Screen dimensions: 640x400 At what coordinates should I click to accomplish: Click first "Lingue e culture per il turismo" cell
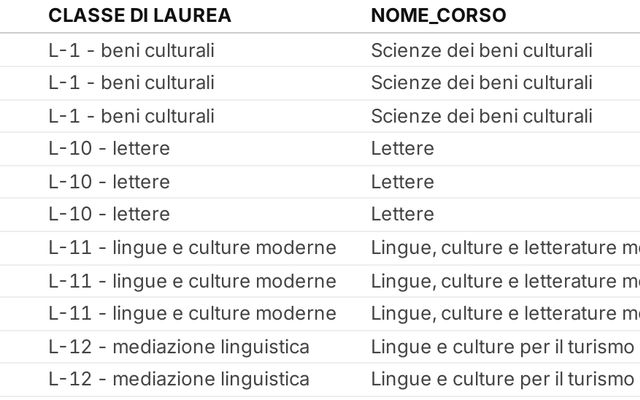coord(502,347)
